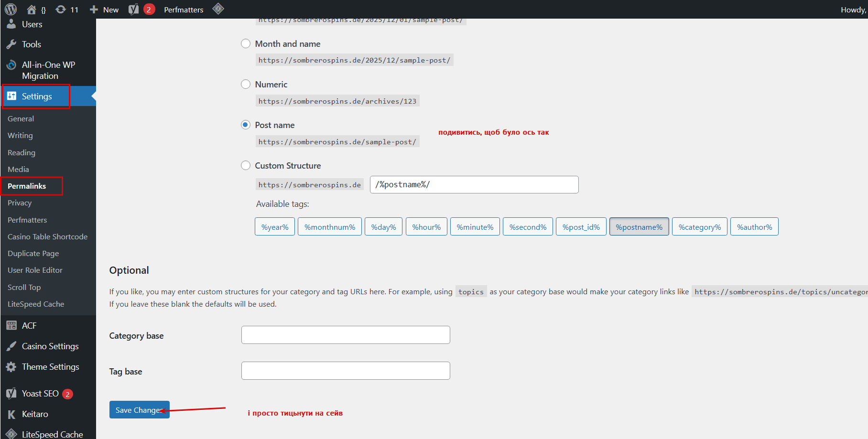Open the site home icon
Viewport: 868px width, 439px height.
pos(32,10)
